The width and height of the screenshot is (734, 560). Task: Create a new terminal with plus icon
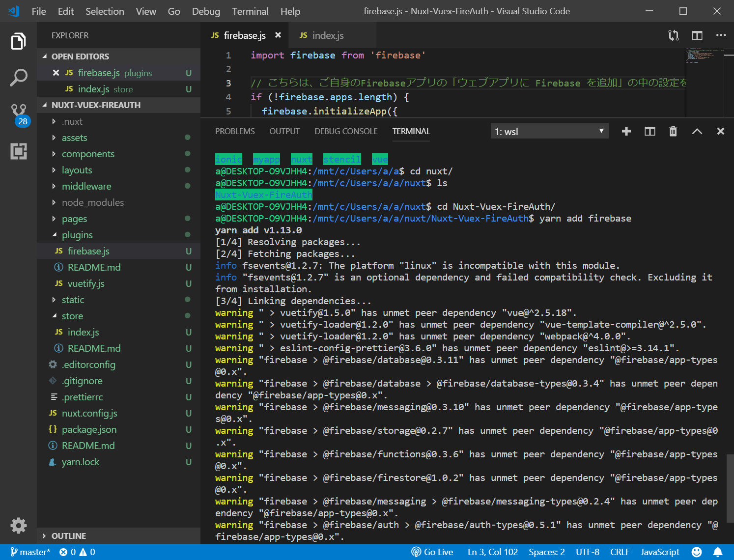point(626,131)
